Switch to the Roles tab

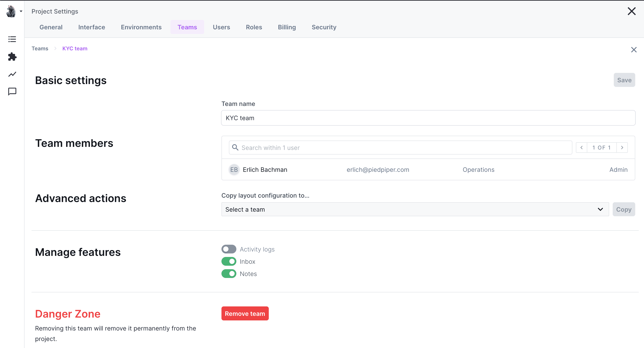pyautogui.click(x=254, y=27)
